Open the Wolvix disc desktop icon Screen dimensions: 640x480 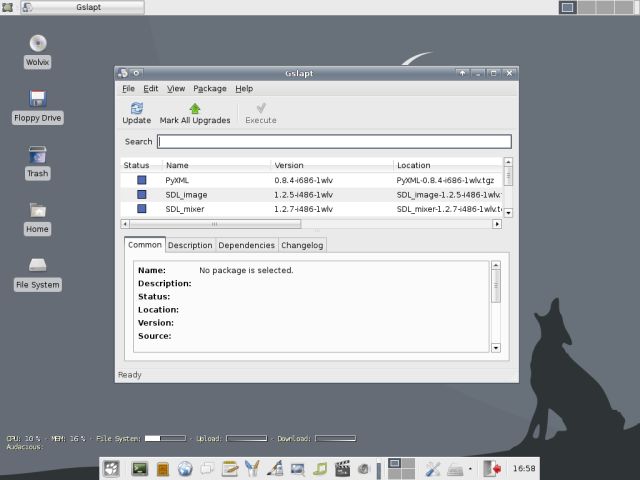(38, 43)
